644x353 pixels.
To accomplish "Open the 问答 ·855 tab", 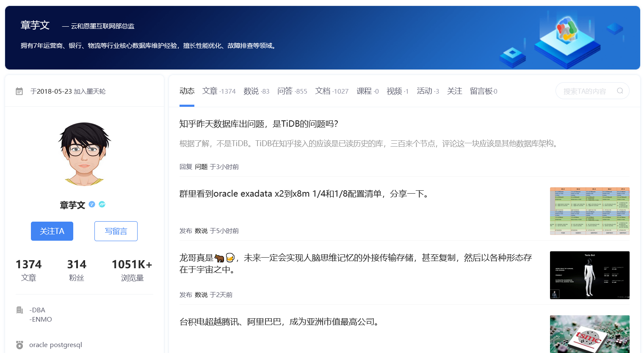I will point(292,91).
